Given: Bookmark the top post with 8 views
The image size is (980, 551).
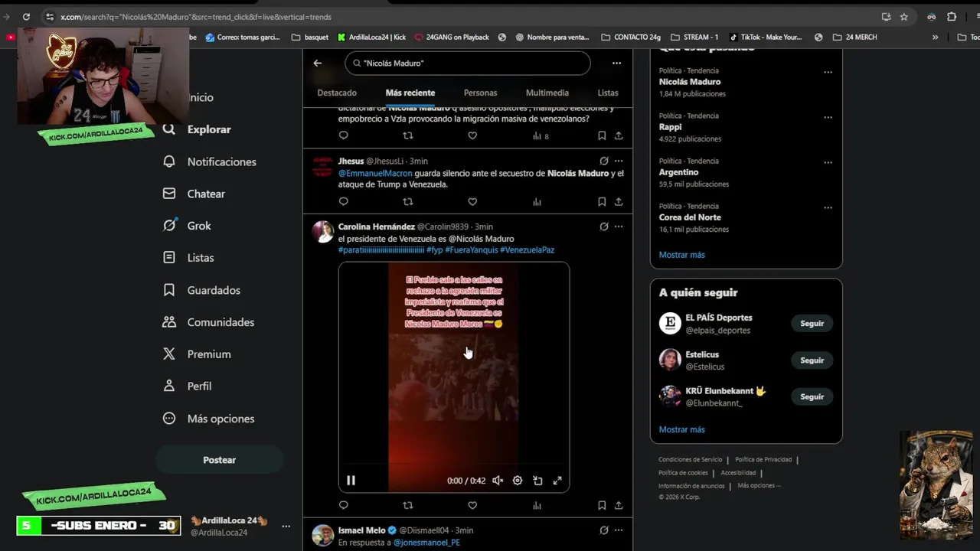Looking at the screenshot, I should 602,135.
